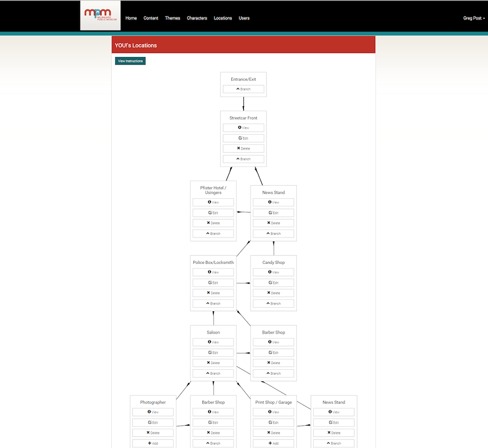Edit the Saloon location
The width and height of the screenshot is (488, 448).
(213, 353)
